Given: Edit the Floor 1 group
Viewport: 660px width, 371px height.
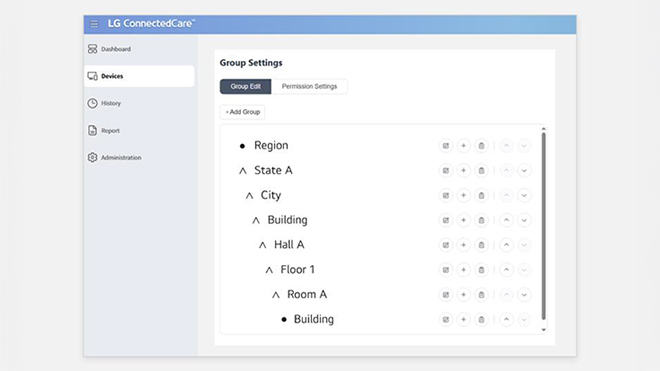Looking at the screenshot, I should pos(446,270).
